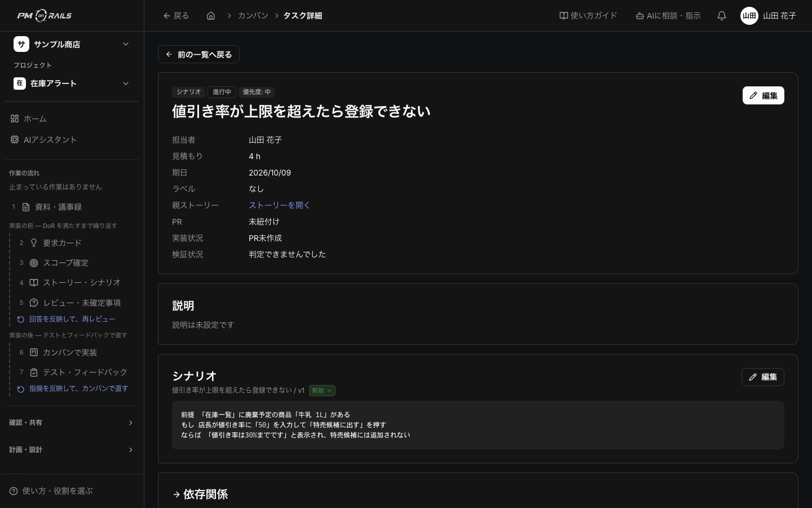Click the 依存関係 section heading

pos(205,494)
